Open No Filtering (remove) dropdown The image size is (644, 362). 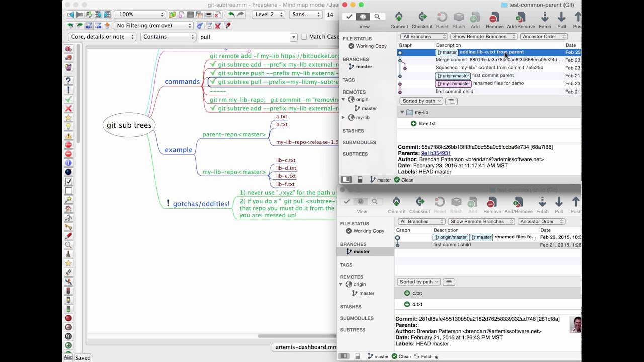(153, 26)
